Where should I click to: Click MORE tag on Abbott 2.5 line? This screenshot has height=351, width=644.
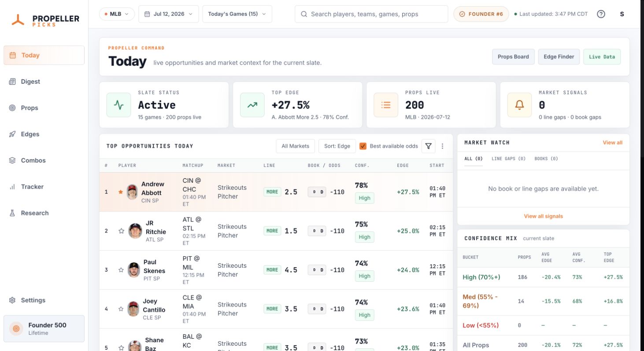[272, 192]
